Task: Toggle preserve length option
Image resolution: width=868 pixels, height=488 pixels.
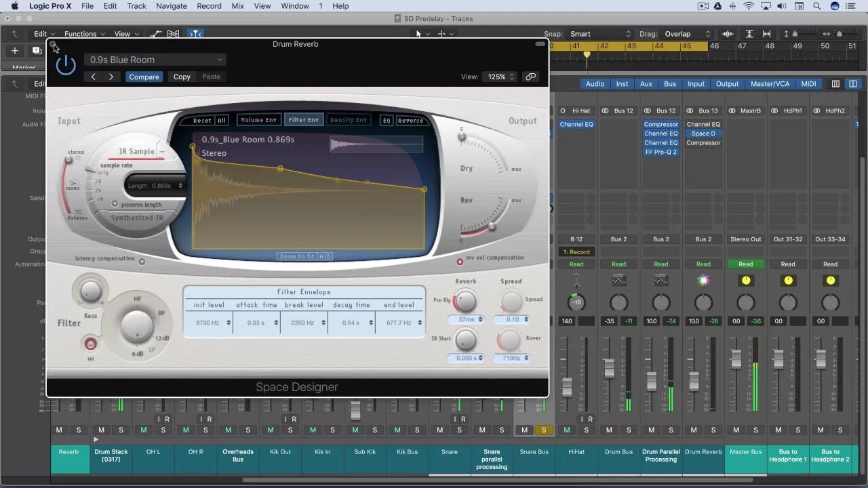Action: (x=115, y=204)
